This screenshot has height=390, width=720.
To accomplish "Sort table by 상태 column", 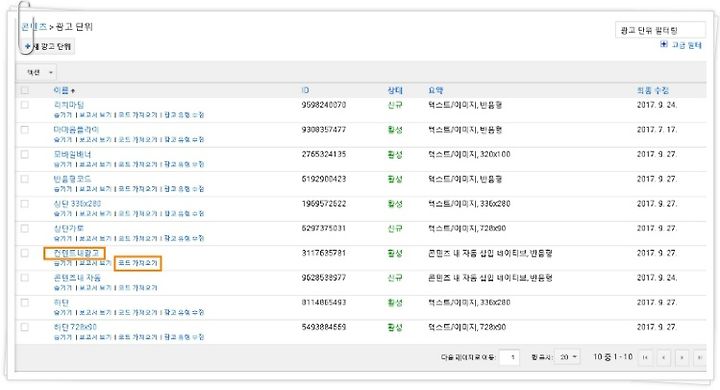I will point(395,90).
